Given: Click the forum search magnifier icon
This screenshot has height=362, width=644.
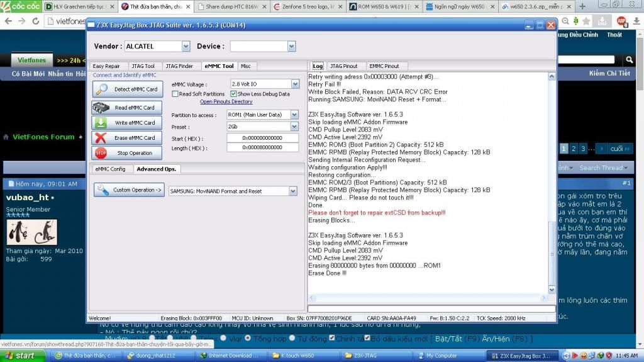Looking at the screenshot, I should pyautogui.click(x=629, y=60).
